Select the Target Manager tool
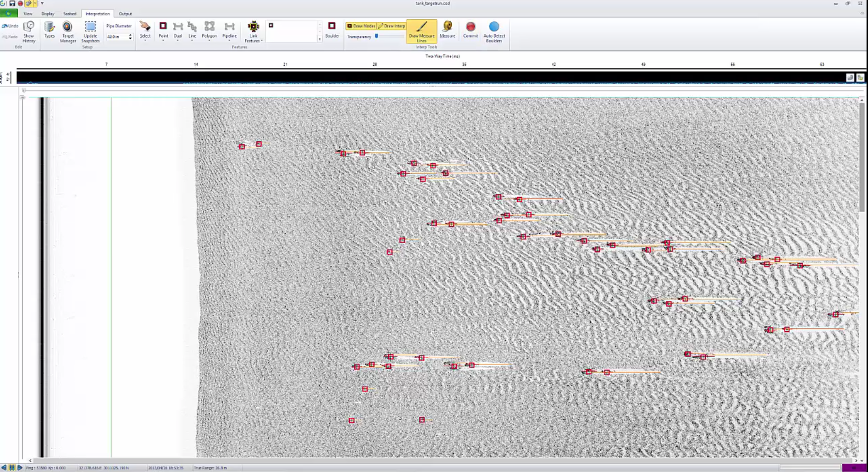The height and width of the screenshot is (472, 868). pos(67,31)
